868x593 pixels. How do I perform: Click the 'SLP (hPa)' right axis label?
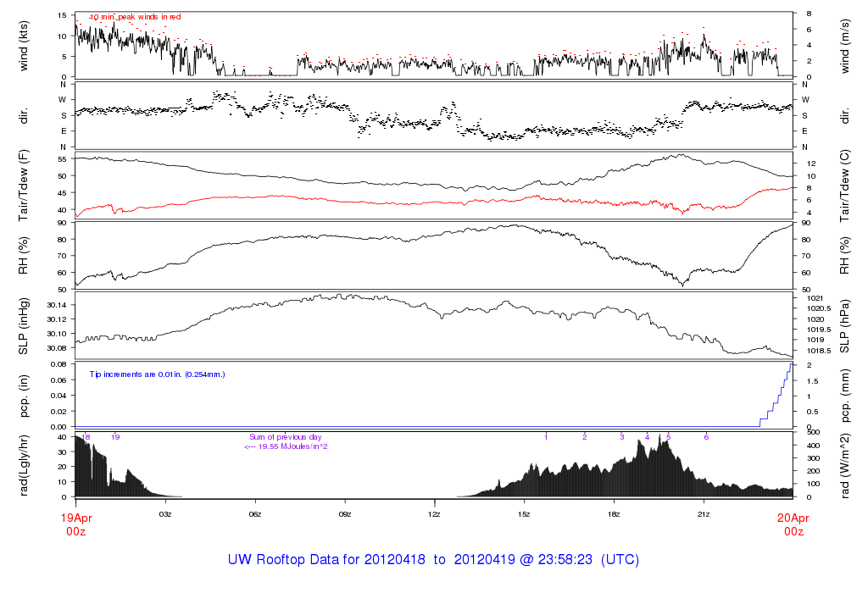844,326
